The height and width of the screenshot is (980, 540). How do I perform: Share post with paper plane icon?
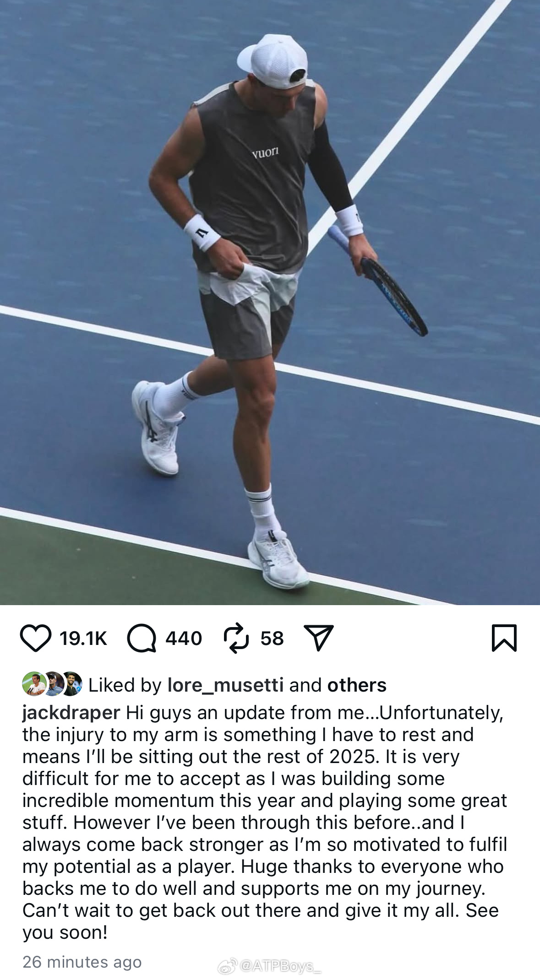pos(319,638)
